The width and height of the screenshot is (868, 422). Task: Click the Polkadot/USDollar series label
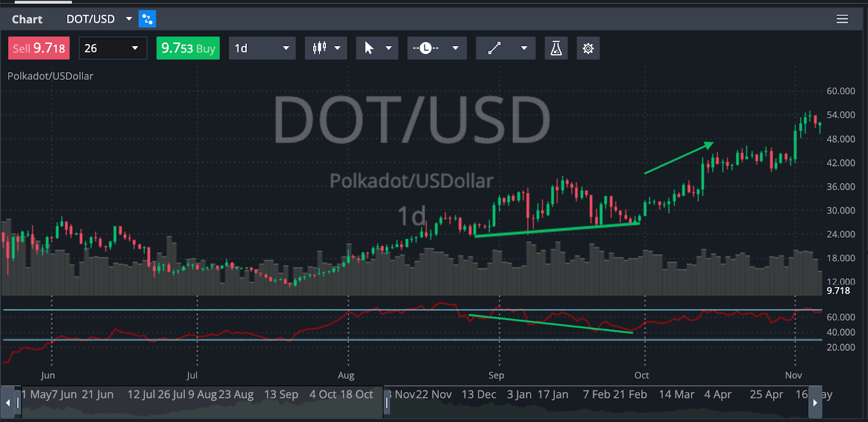click(x=50, y=76)
